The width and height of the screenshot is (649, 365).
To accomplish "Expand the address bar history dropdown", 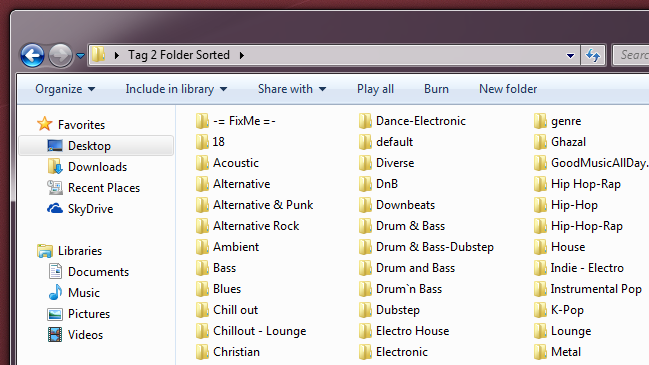I will [x=570, y=55].
